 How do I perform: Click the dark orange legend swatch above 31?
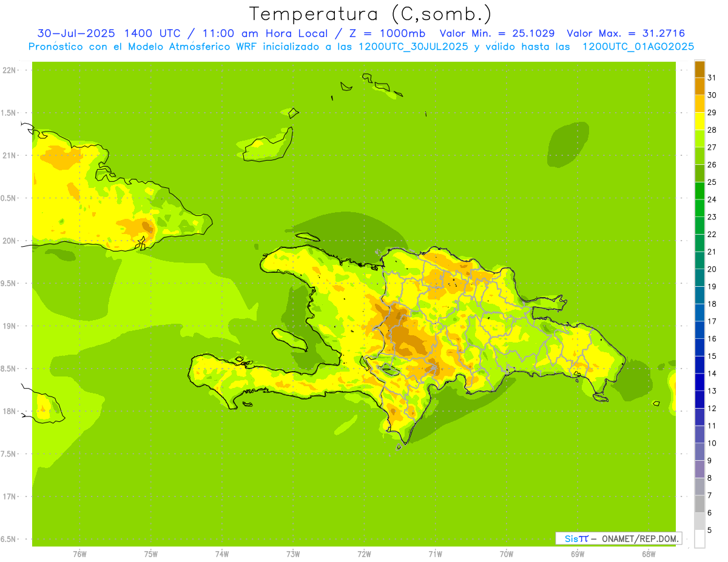699,69
